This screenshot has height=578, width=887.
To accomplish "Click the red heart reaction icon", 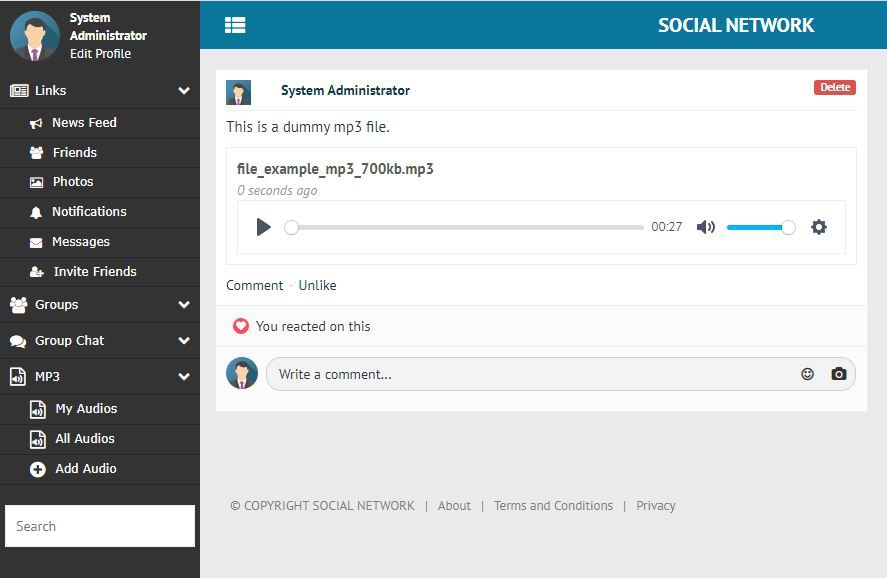I will coord(240,326).
